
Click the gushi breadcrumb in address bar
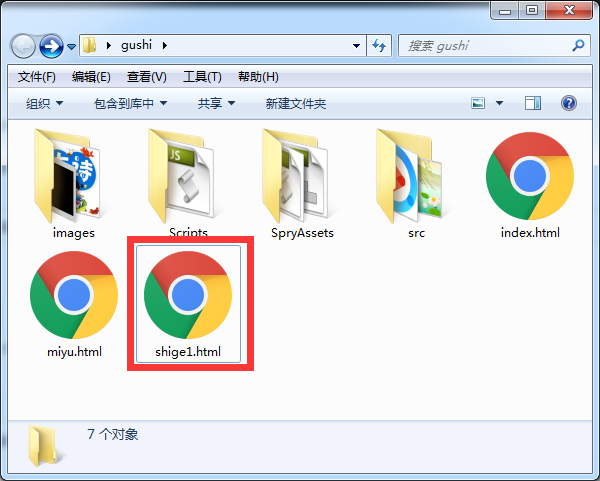[137, 45]
